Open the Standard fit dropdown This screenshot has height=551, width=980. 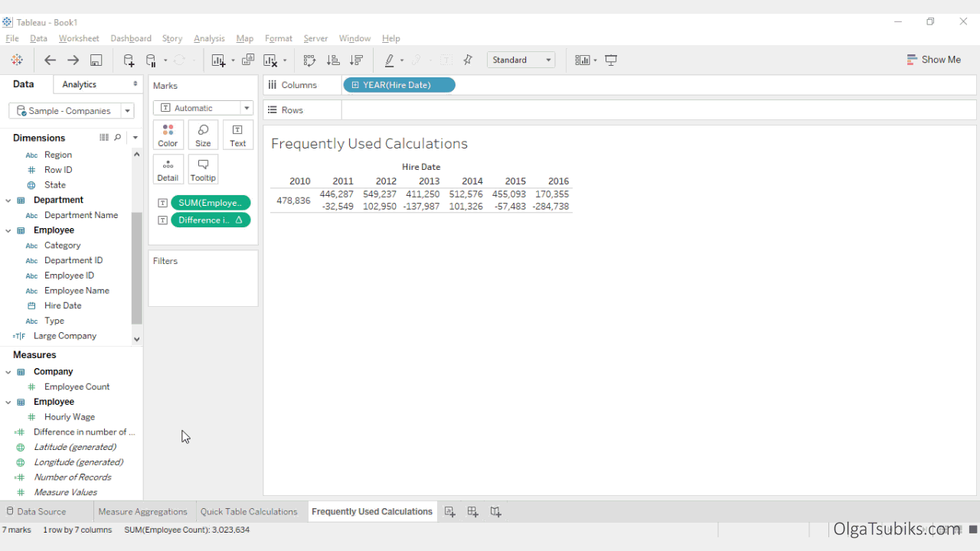pyautogui.click(x=521, y=60)
